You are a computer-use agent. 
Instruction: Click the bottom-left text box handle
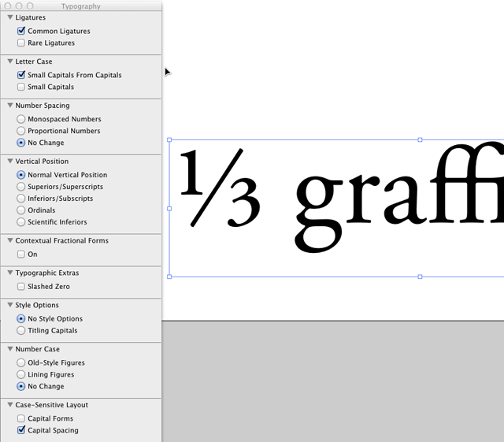[169, 277]
